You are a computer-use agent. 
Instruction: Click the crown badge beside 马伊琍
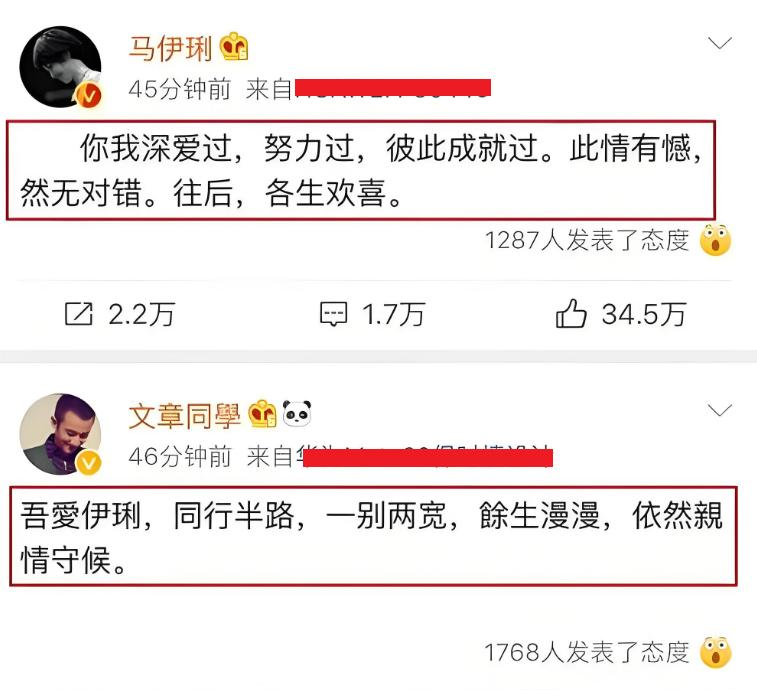(x=234, y=46)
